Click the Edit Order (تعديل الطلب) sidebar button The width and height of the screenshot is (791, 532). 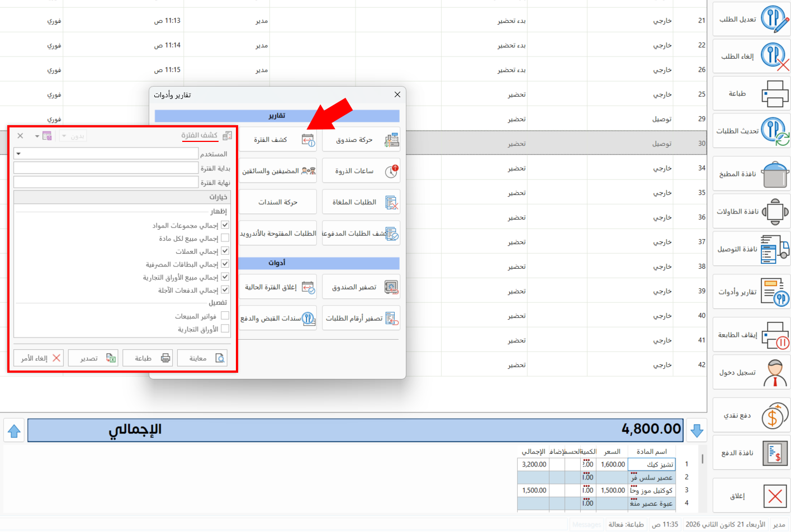[x=752, y=20]
